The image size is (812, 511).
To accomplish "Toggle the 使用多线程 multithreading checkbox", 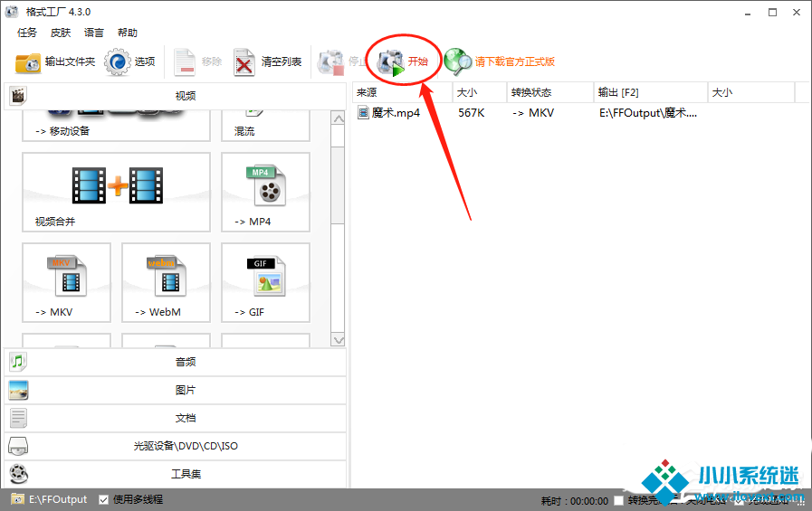I will (x=104, y=499).
